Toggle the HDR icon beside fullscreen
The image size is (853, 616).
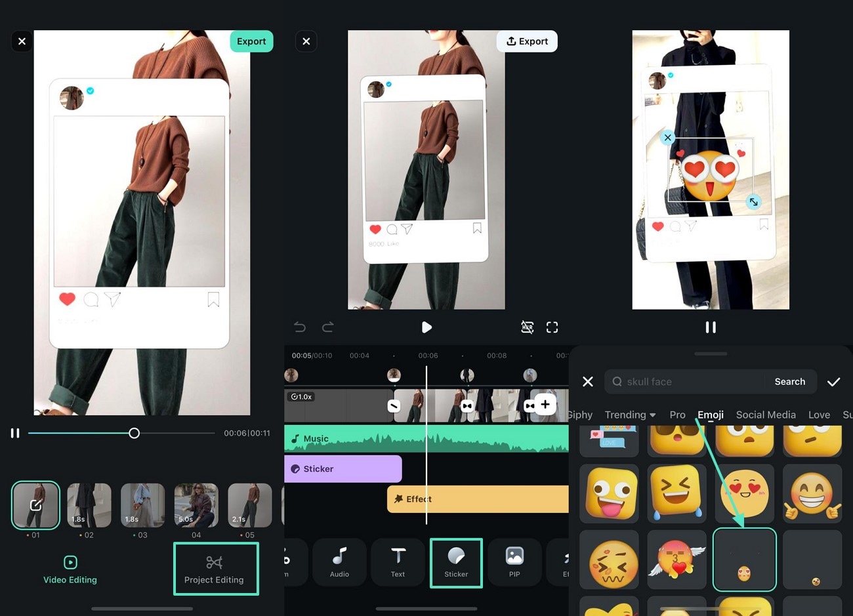pos(527,327)
